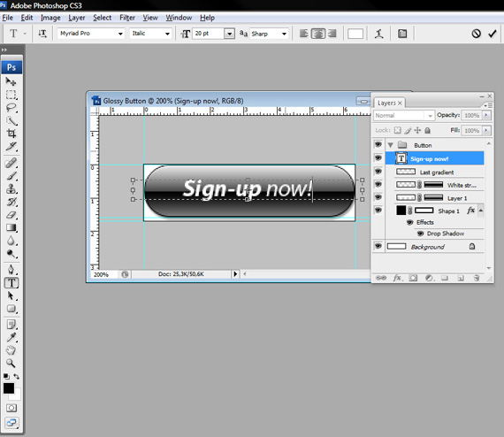This screenshot has height=437, width=504.
Task: Swap foreground and background colors
Action: coord(17,376)
